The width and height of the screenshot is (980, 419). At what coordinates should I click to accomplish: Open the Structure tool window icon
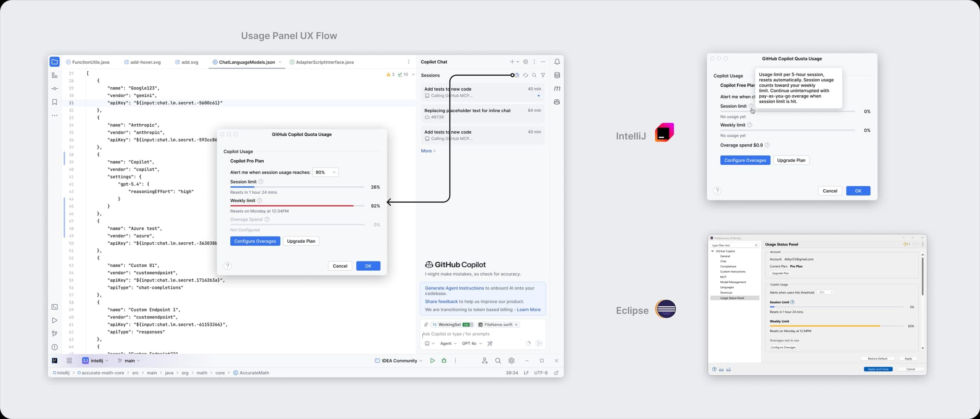54,75
